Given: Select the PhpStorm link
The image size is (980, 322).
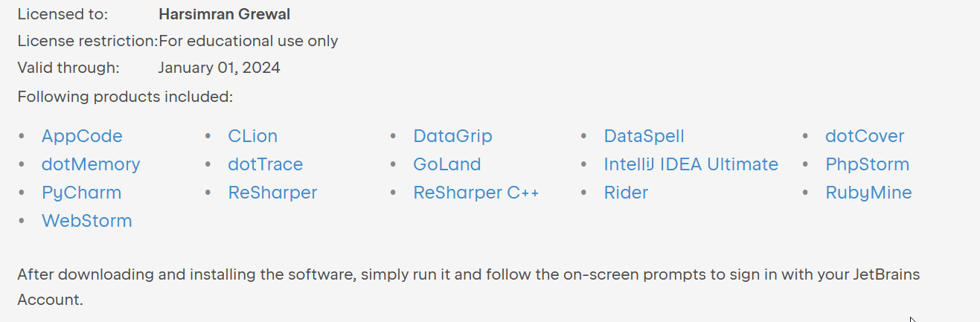Looking at the screenshot, I should click(867, 164).
